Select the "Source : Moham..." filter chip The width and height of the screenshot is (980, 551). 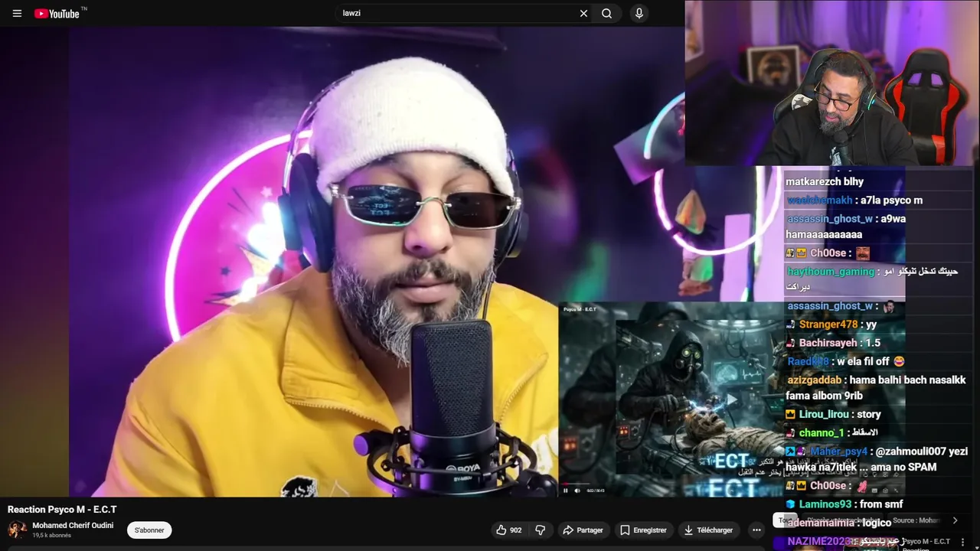(x=916, y=520)
